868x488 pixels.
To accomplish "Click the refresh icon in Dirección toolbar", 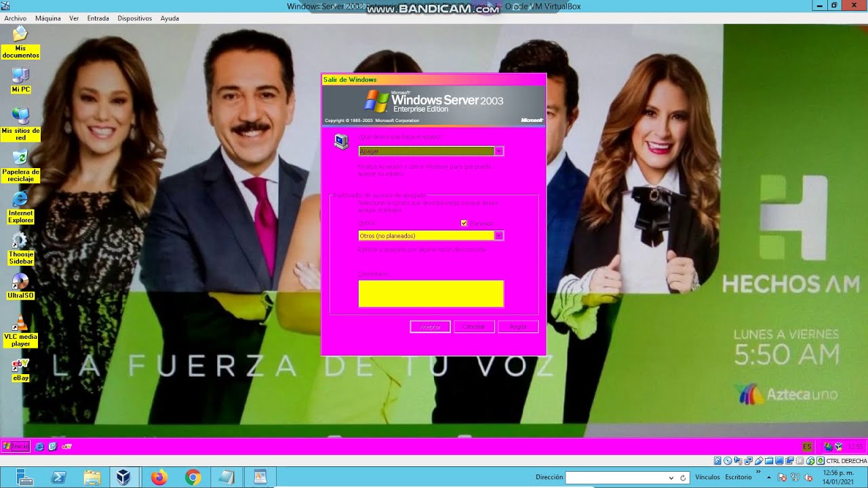I will click(683, 477).
